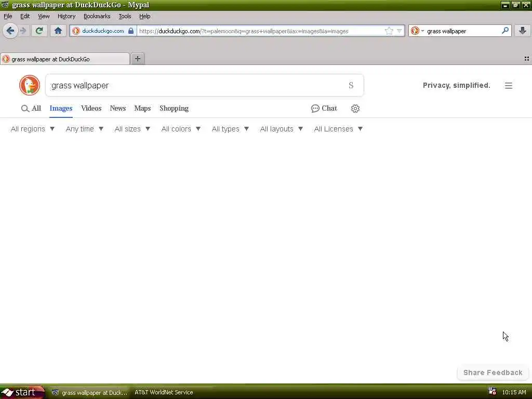The image size is (532, 399).
Task: Expand the All Licenses filter
Action: 338,129
